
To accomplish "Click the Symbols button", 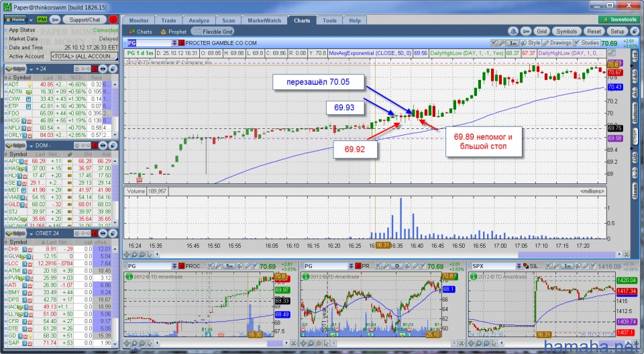I will 566,32.
